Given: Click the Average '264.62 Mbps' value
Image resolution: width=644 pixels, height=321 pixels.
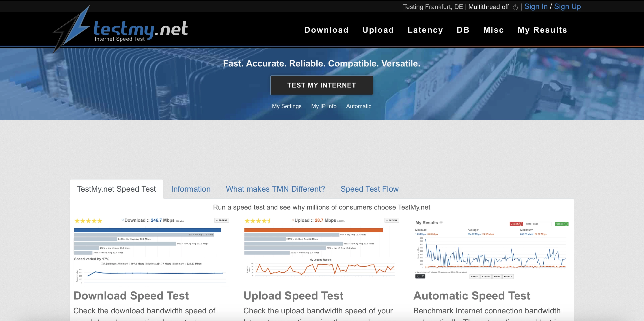Looking at the screenshot, I should click(474, 234).
